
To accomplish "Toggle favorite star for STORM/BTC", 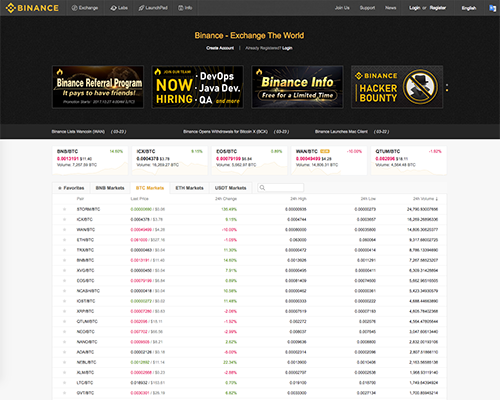I will tap(64, 209).
